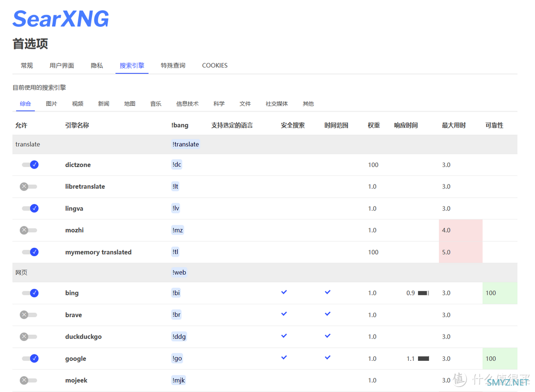This screenshot has width=535, height=392.
Task: Click the !translate bang label
Action: click(186, 144)
